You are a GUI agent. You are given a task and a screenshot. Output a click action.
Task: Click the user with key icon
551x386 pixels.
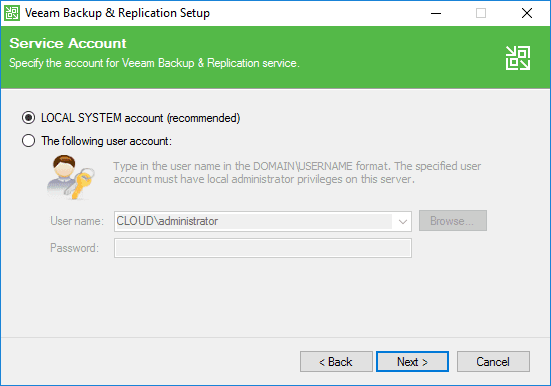70,178
